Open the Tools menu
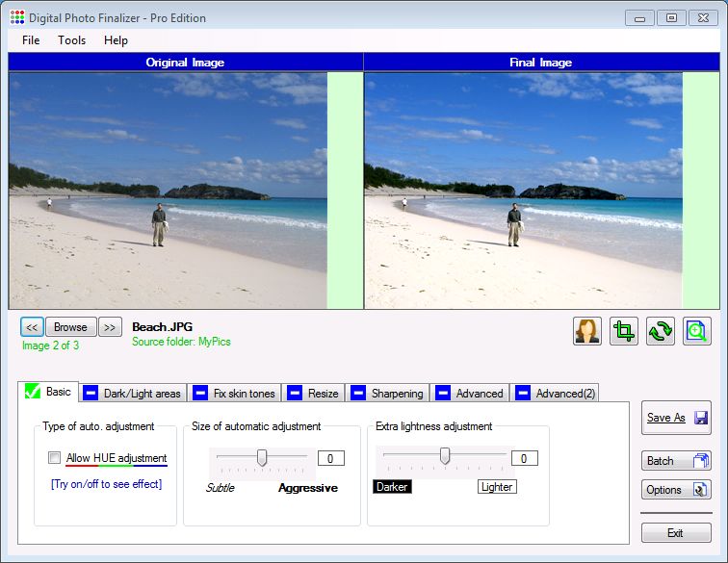Screen dimensions: 728x563 pos(71,40)
